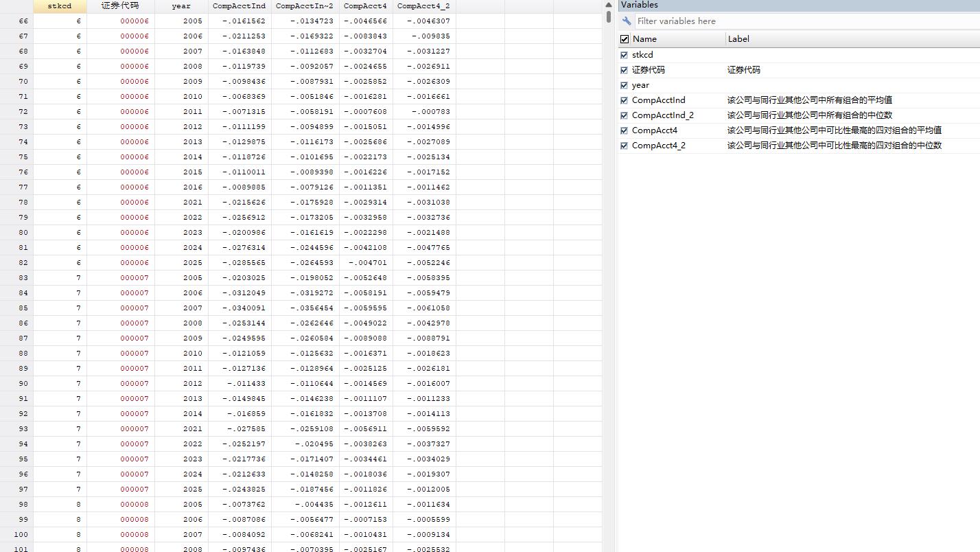
Task: Uncheck the CompAcctInd_2 variable checkbox
Action: point(624,115)
